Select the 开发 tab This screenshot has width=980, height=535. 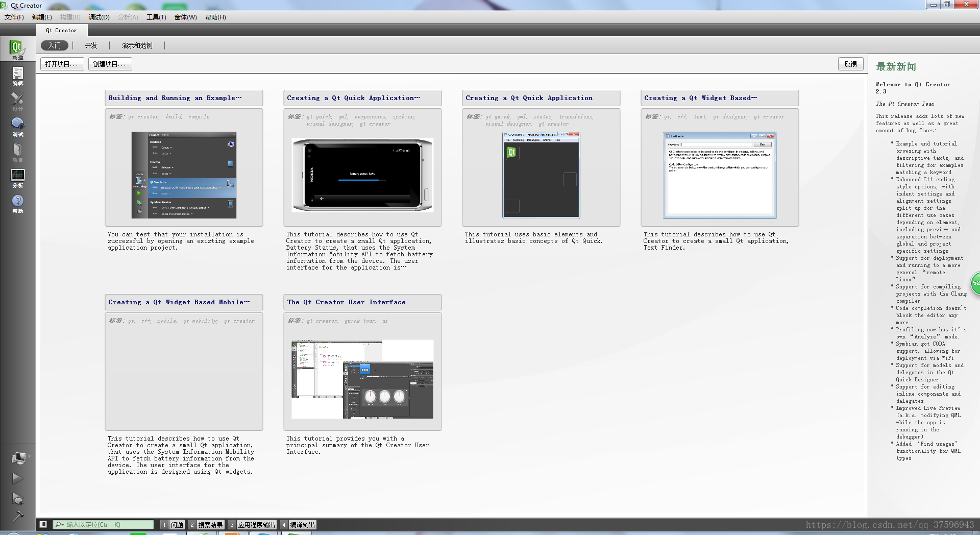click(91, 45)
